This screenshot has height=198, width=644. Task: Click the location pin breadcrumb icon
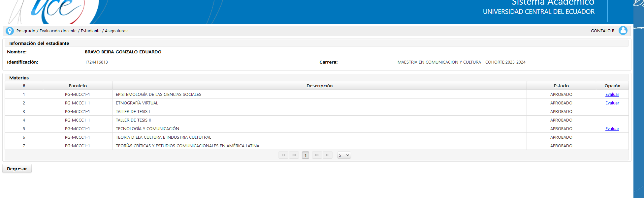pyautogui.click(x=10, y=31)
